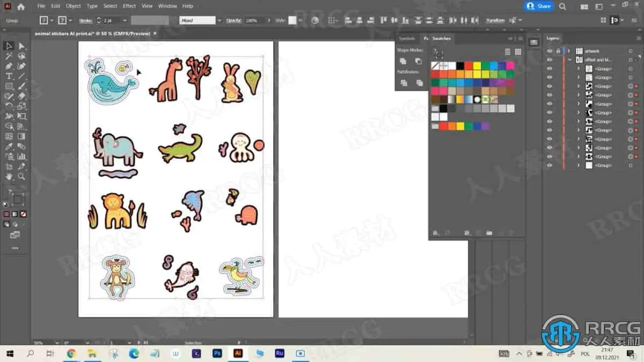Open the search icon in top bar
644x362 pixels.
(562, 6)
